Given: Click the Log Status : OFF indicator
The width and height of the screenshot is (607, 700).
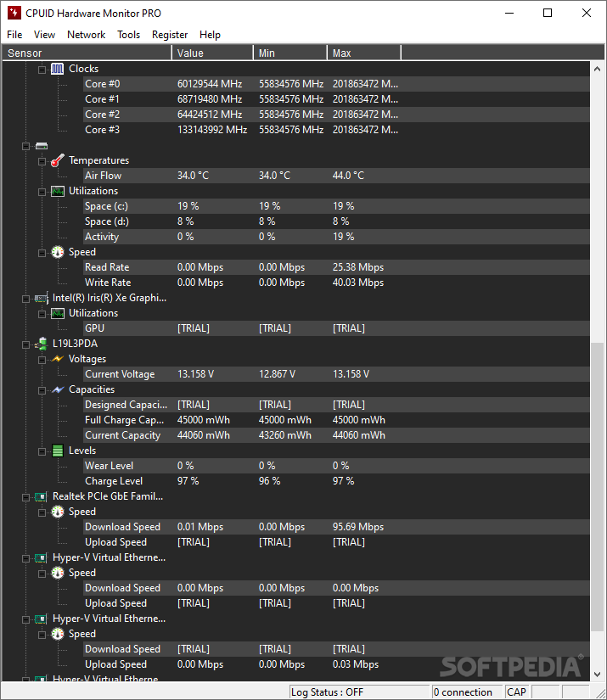Looking at the screenshot, I should (360, 692).
